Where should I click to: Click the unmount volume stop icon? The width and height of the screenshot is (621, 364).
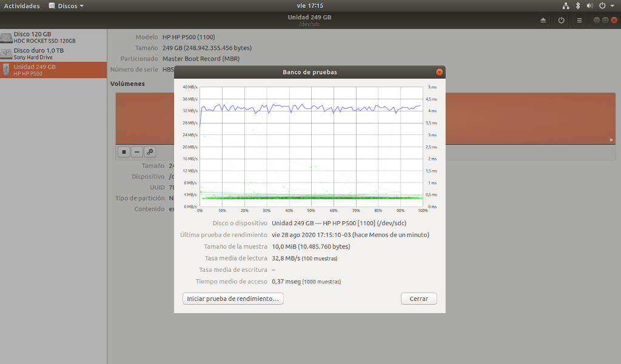[124, 151]
